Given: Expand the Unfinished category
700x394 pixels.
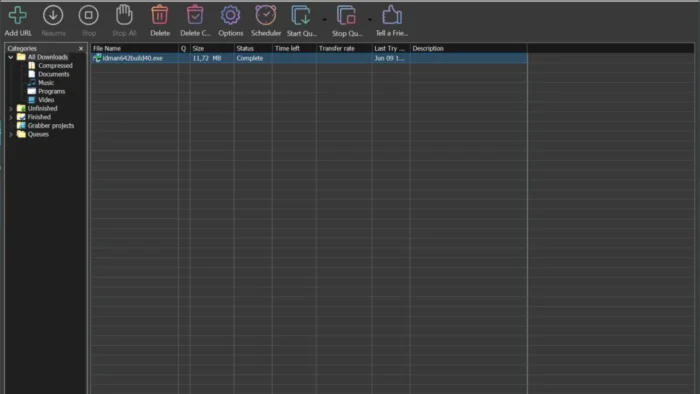Looking at the screenshot, I should 11,108.
